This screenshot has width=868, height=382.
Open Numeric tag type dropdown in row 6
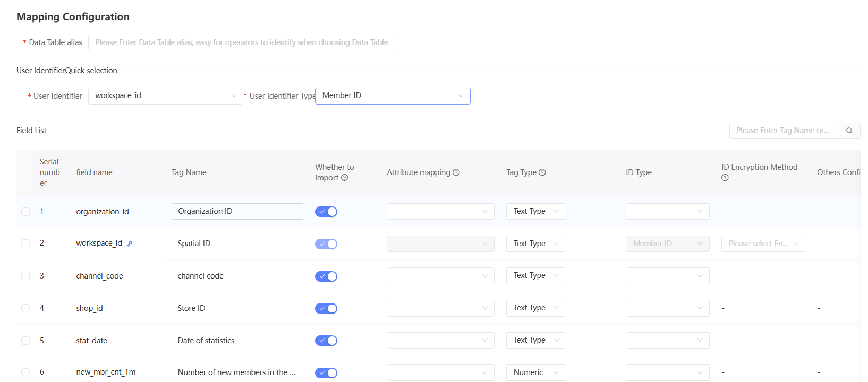pyautogui.click(x=535, y=372)
